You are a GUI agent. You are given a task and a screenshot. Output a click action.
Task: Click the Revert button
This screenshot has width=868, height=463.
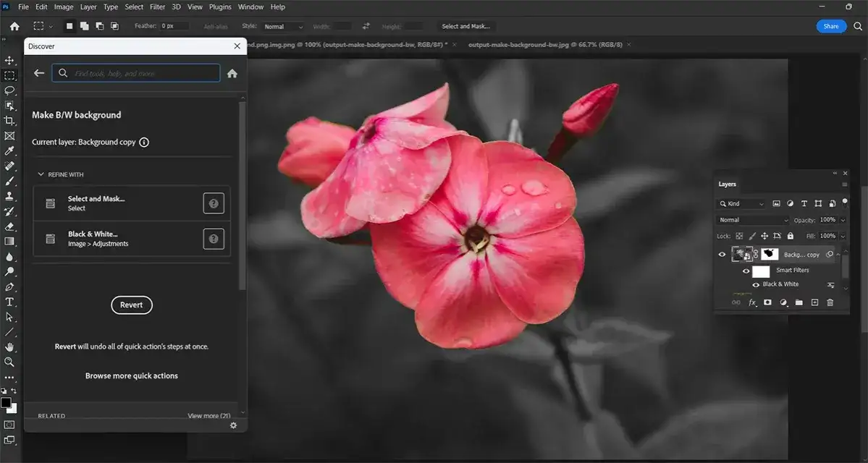(x=131, y=305)
